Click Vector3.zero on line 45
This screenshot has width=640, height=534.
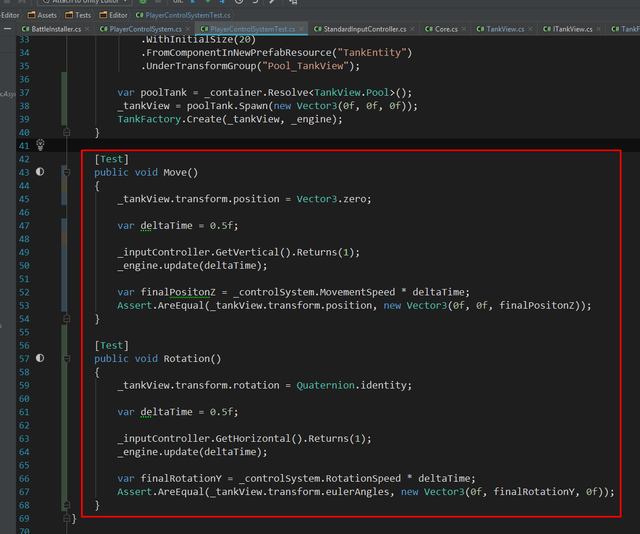point(331,199)
